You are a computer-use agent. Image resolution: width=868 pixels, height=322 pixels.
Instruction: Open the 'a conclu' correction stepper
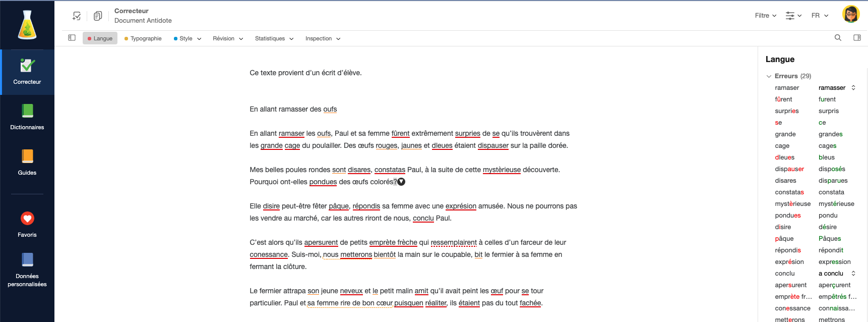click(853, 274)
